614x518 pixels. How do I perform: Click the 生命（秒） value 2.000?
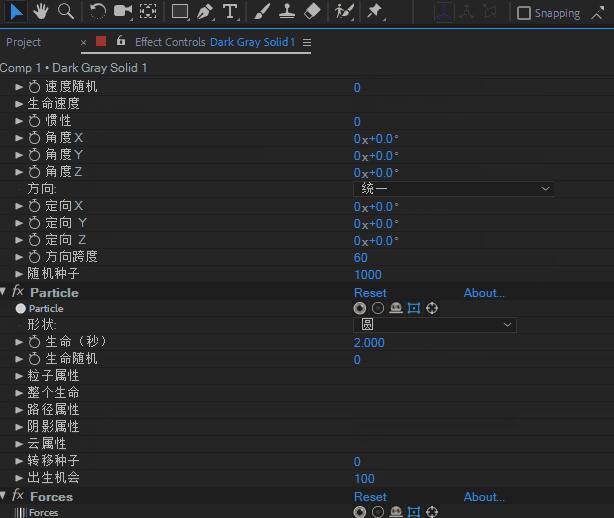pos(369,343)
